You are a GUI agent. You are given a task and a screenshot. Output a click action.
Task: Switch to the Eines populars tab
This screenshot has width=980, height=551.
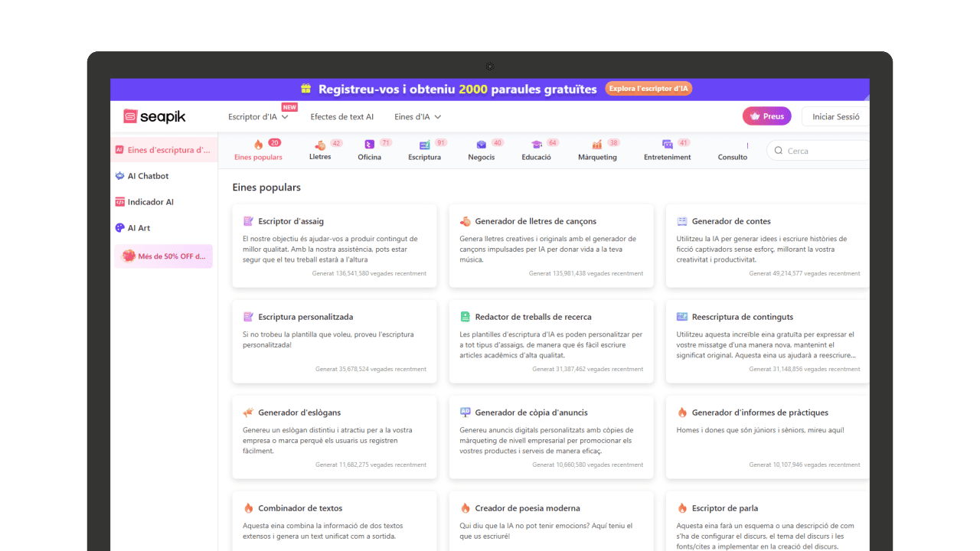[x=258, y=150]
